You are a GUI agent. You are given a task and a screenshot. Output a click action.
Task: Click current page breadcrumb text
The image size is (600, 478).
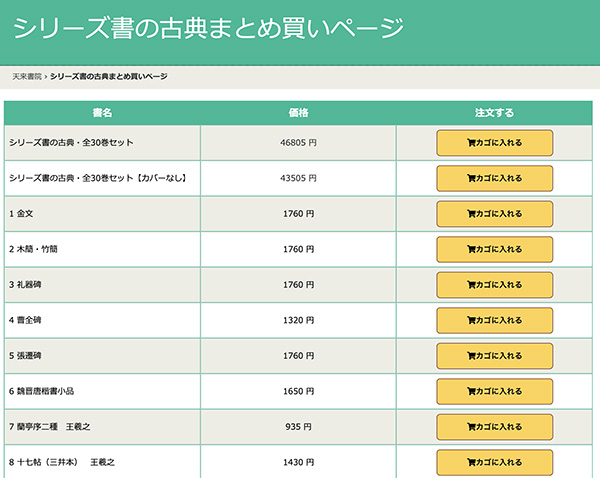click(x=109, y=77)
